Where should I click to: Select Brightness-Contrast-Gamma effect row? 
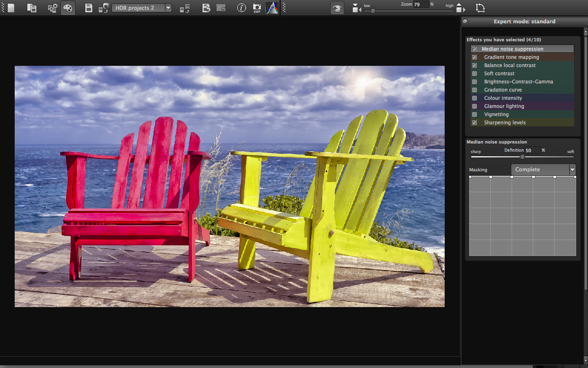click(522, 81)
